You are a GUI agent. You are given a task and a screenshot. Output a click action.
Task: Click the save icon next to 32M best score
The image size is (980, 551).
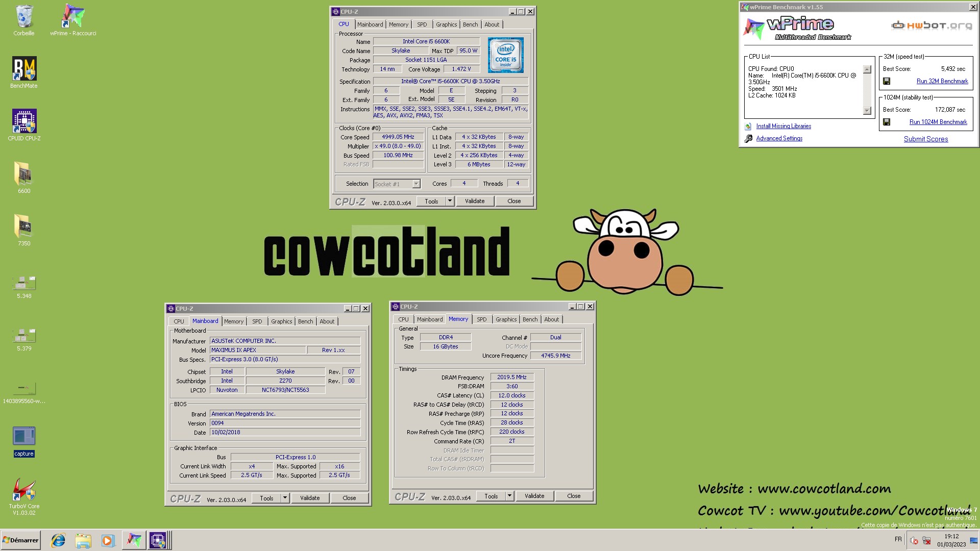coord(887,81)
